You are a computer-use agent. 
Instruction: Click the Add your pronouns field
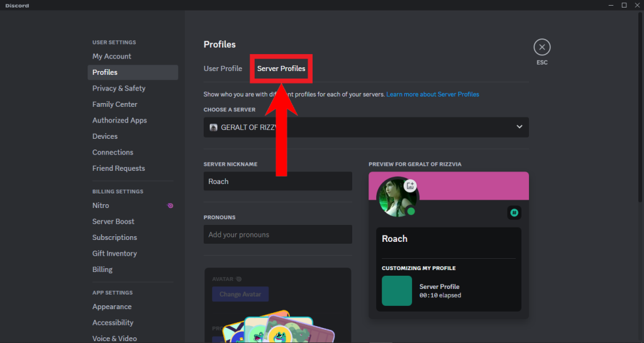tap(277, 235)
